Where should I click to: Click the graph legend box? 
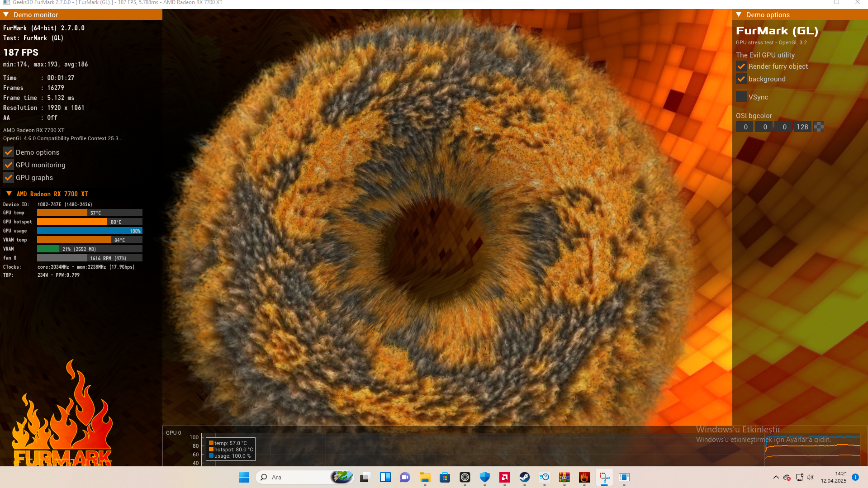(231, 449)
